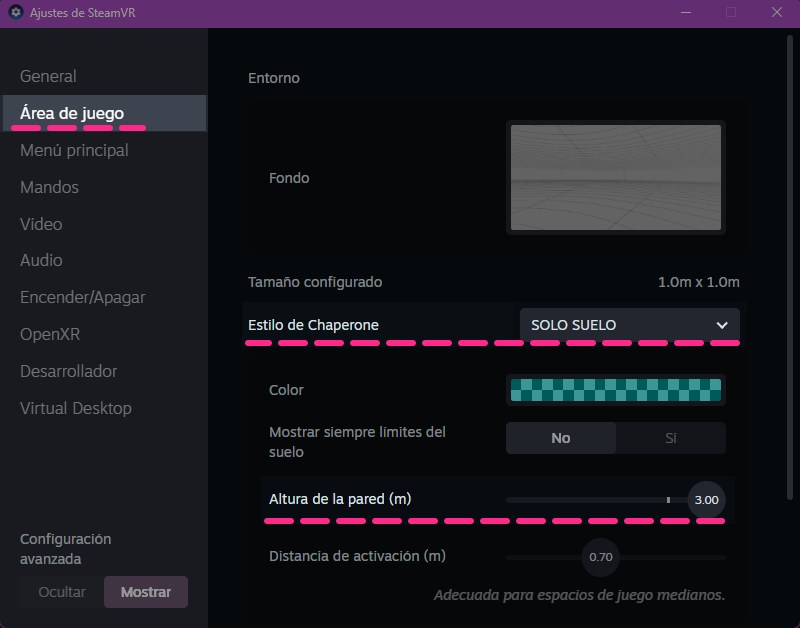Click the Distancia de activación slider knob
The width and height of the screenshot is (800, 628).
coord(601,557)
